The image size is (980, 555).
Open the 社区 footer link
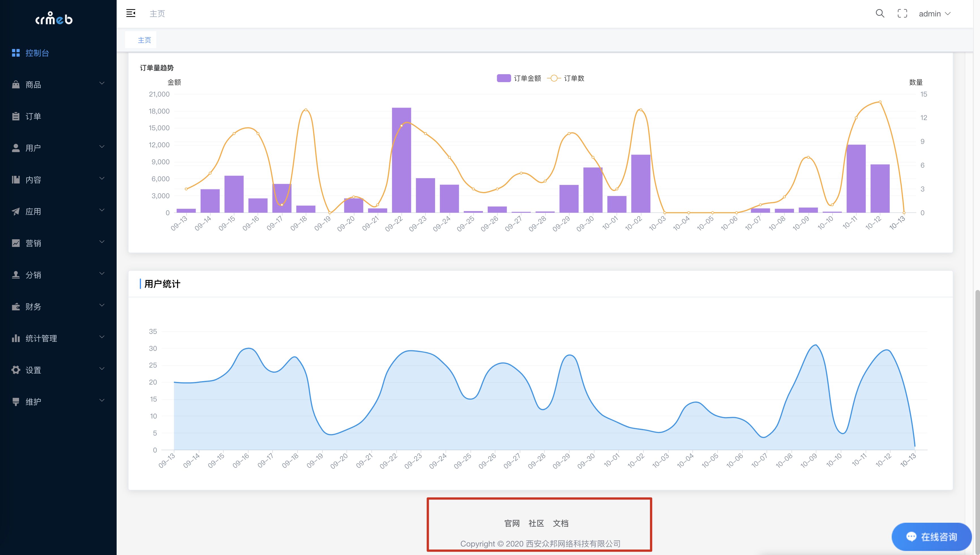coord(536,523)
